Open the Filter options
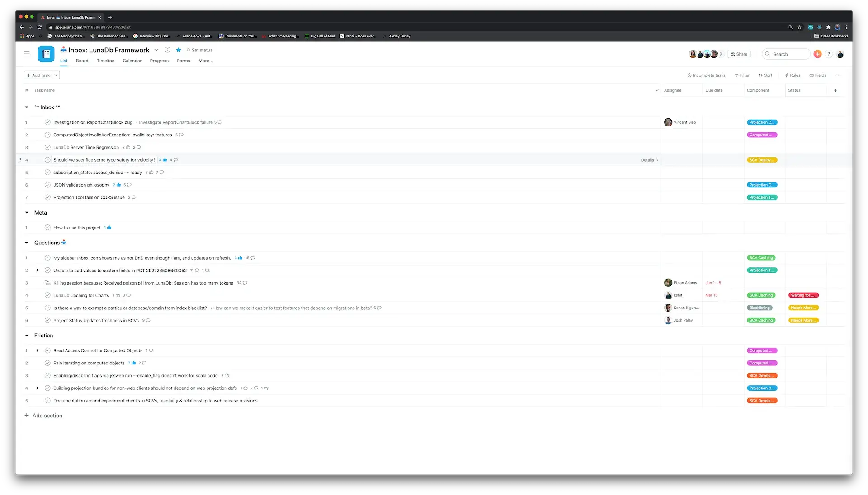This screenshot has height=495, width=868. 742,75
